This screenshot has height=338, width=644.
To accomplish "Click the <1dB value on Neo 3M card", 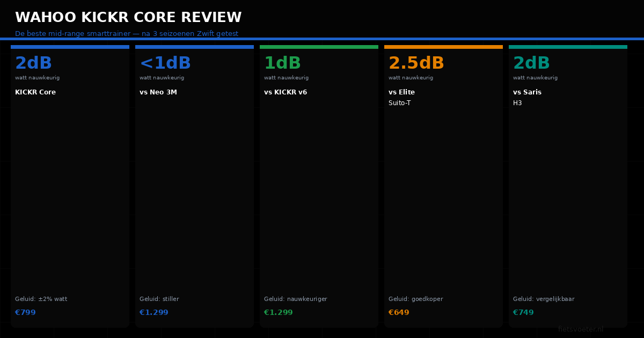I will [165, 63].
